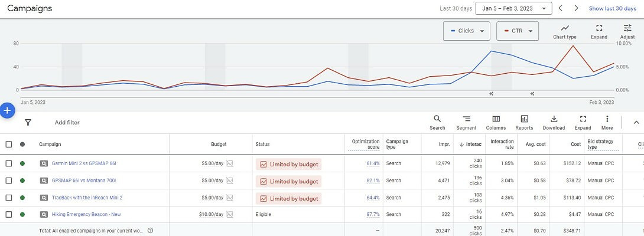Click the Add filter field
644x236 pixels.
(x=67, y=123)
